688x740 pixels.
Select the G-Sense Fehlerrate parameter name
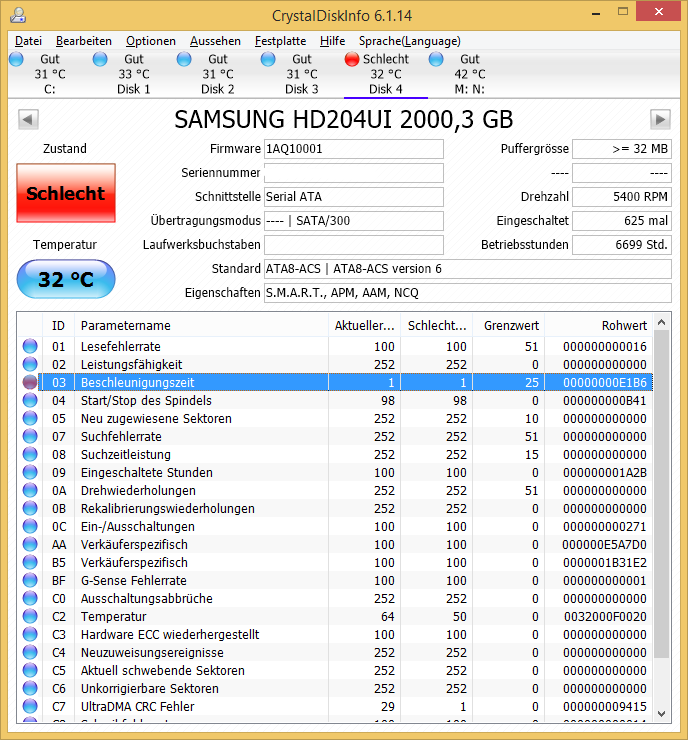click(x=134, y=580)
